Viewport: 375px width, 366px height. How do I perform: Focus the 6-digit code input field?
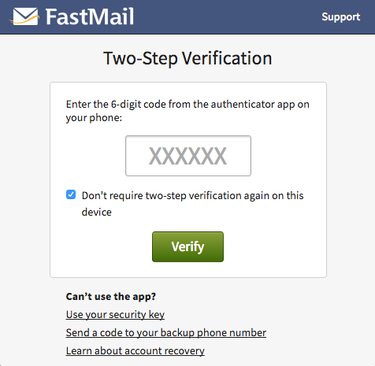[188, 156]
